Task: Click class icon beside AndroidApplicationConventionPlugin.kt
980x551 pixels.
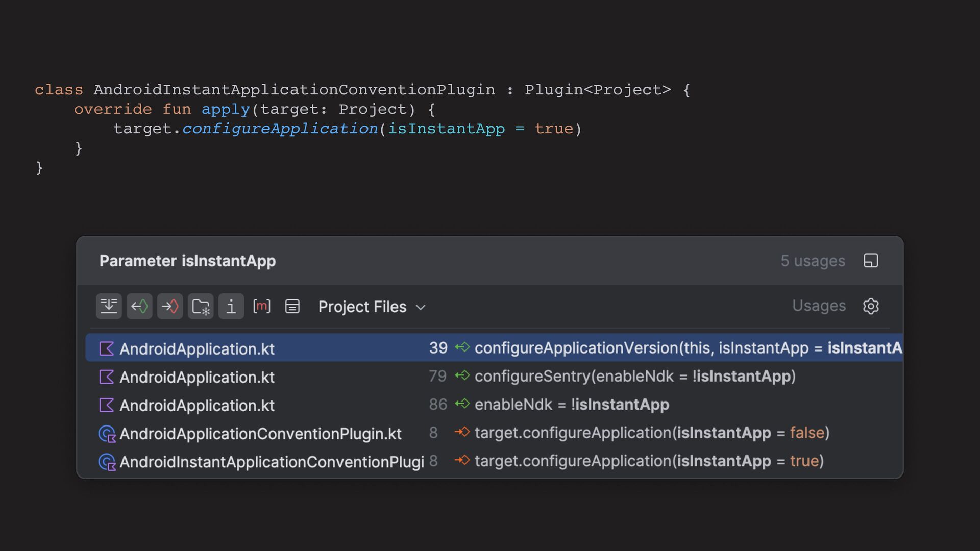Action: [x=107, y=434]
